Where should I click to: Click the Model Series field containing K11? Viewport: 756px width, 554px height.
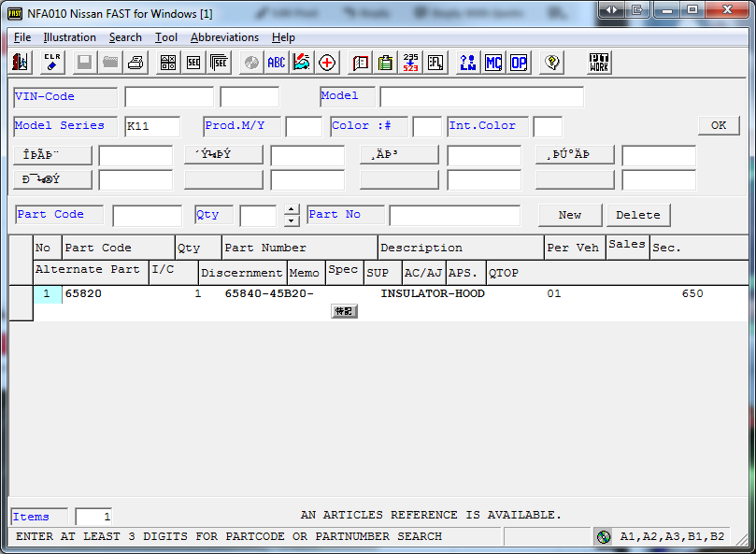click(152, 126)
